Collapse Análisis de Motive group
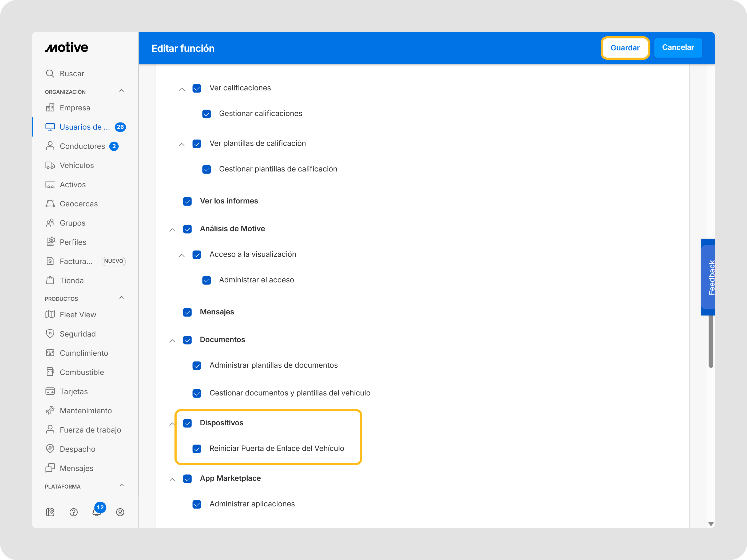Image resolution: width=747 pixels, height=560 pixels. [x=172, y=230]
